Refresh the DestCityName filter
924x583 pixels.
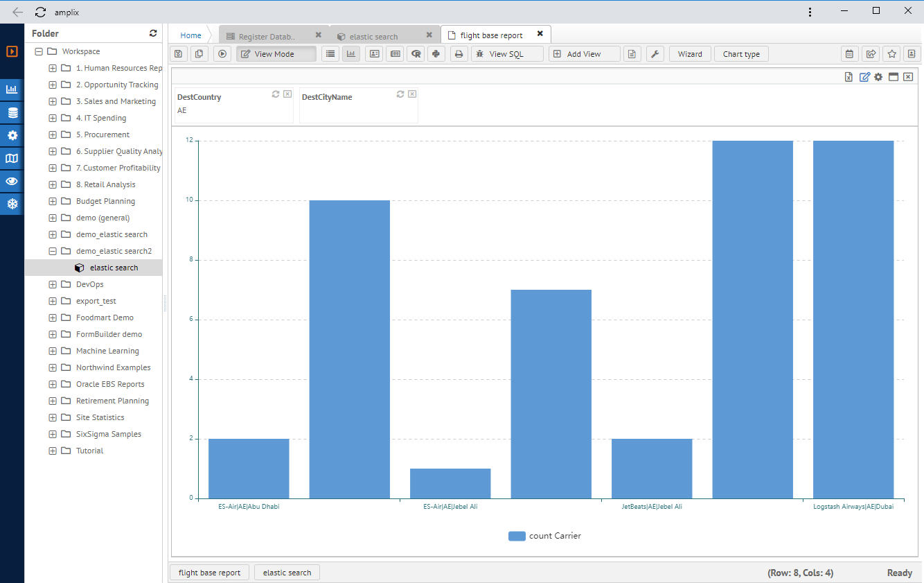click(x=400, y=94)
